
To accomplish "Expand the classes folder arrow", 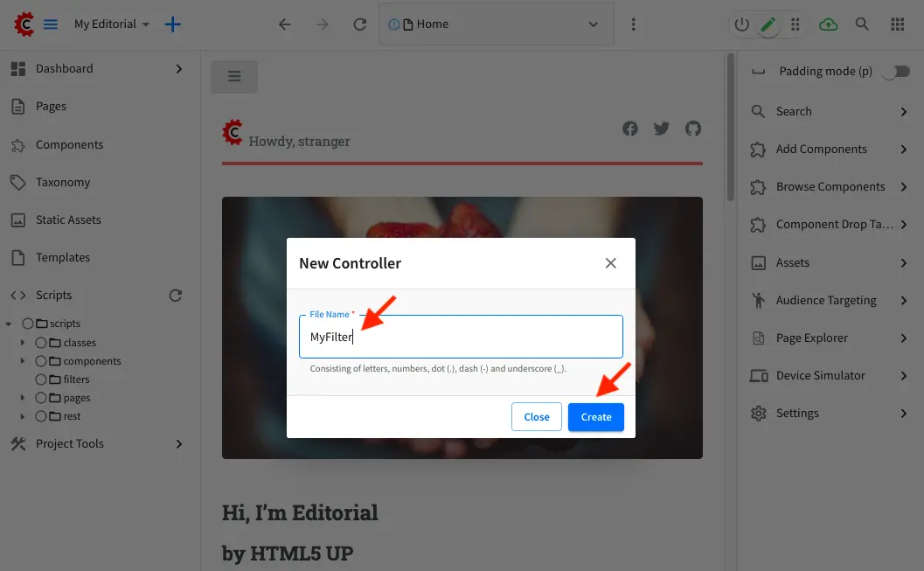I will pos(23,343).
